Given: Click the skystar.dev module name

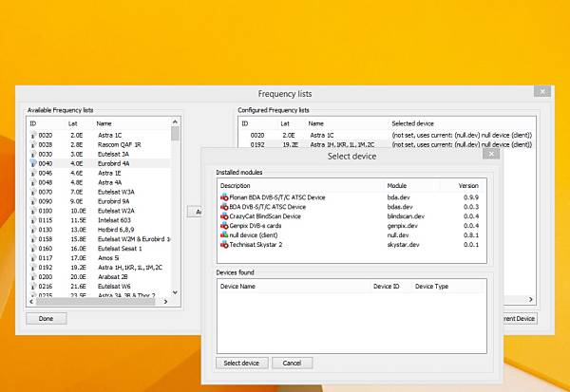Looking at the screenshot, I should [403, 245].
